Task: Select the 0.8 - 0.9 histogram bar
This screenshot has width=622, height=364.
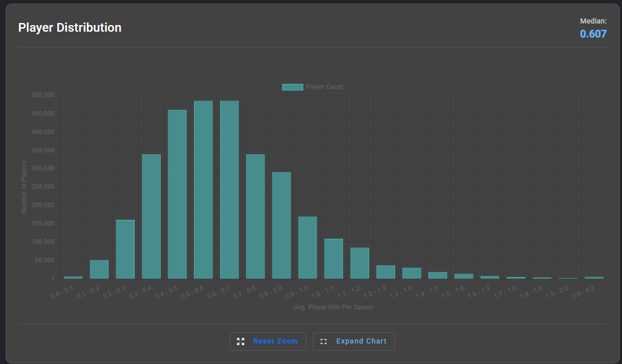Action: coord(282,225)
